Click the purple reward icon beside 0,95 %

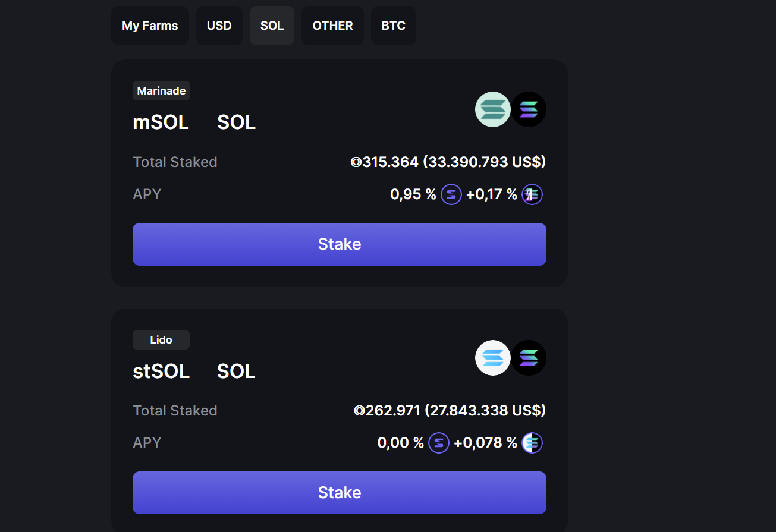(451, 194)
